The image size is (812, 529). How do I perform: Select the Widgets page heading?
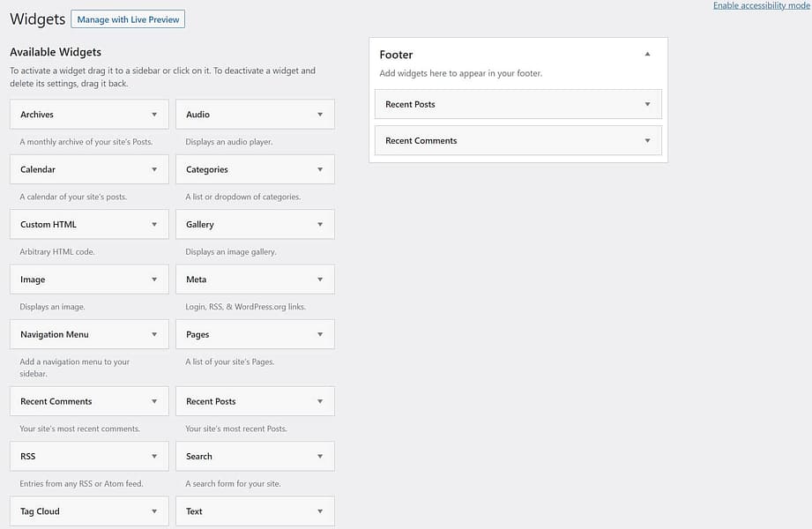(x=34, y=18)
